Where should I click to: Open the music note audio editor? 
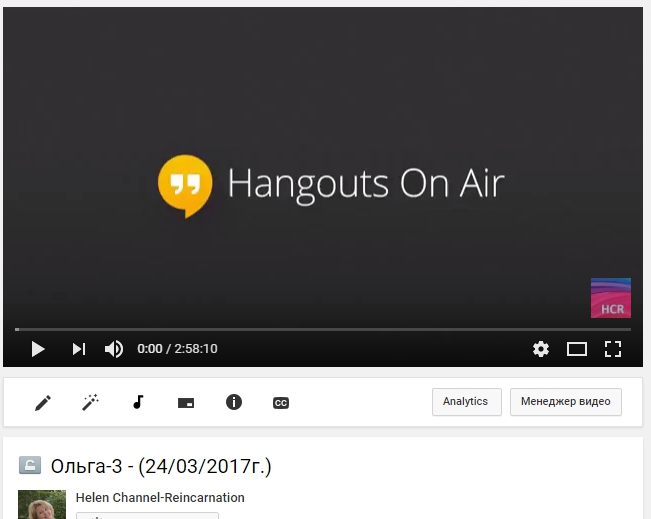(138, 402)
